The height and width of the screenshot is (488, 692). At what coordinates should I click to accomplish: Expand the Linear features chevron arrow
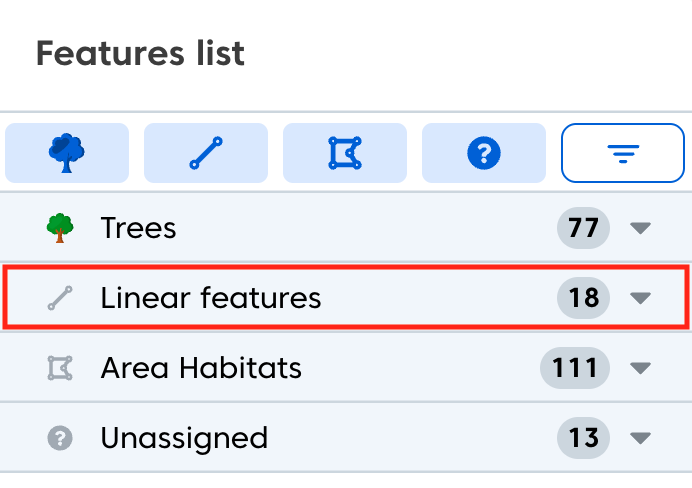pyautogui.click(x=641, y=298)
